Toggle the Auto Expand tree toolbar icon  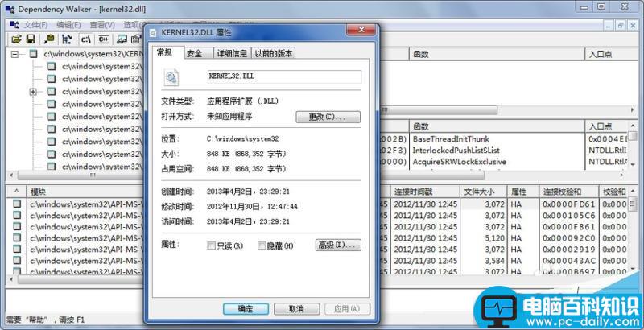(67, 39)
